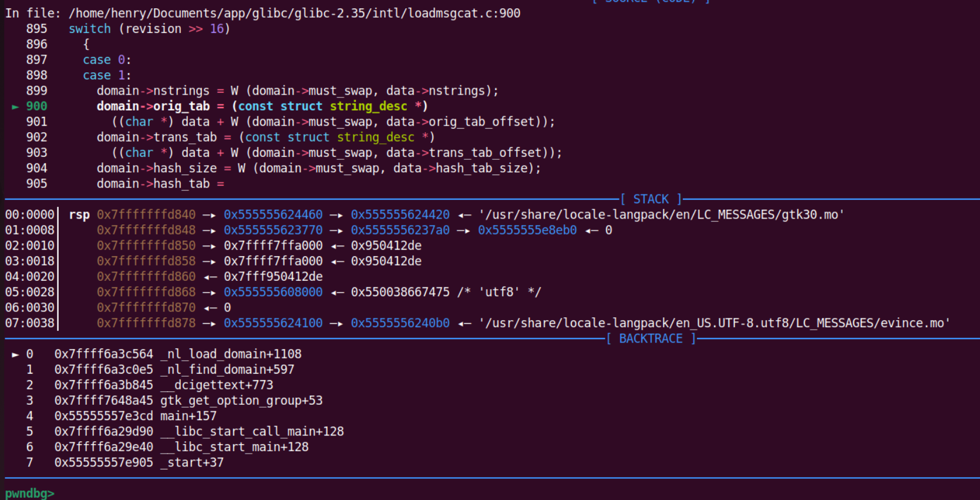Click the green arrow marking line 900
The height and width of the screenshot is (500, 980).
point(15,106)
